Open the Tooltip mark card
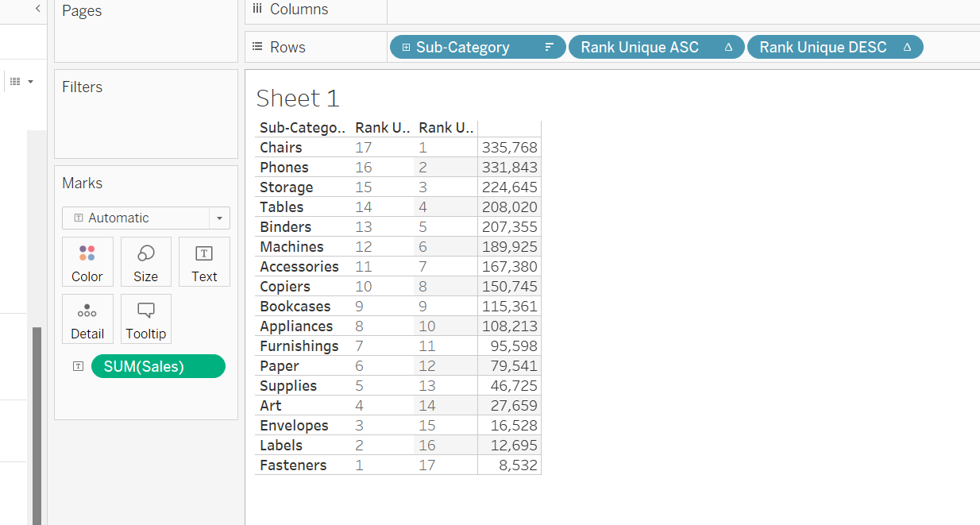Screen dimensions: 980x525 (x=145, y=318)
